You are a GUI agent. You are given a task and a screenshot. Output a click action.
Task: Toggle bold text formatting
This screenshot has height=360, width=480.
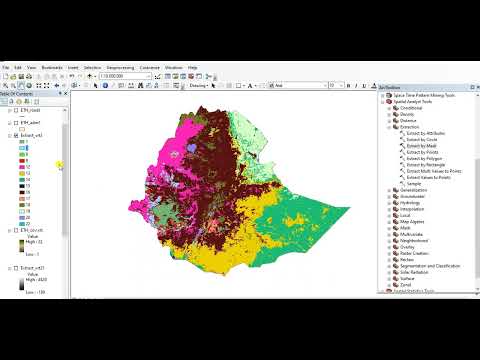pyautogui.click(x=348, y=86)
